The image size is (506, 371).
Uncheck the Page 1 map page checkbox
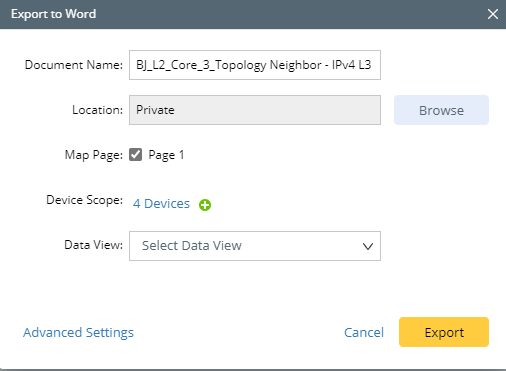click(135, 155)
